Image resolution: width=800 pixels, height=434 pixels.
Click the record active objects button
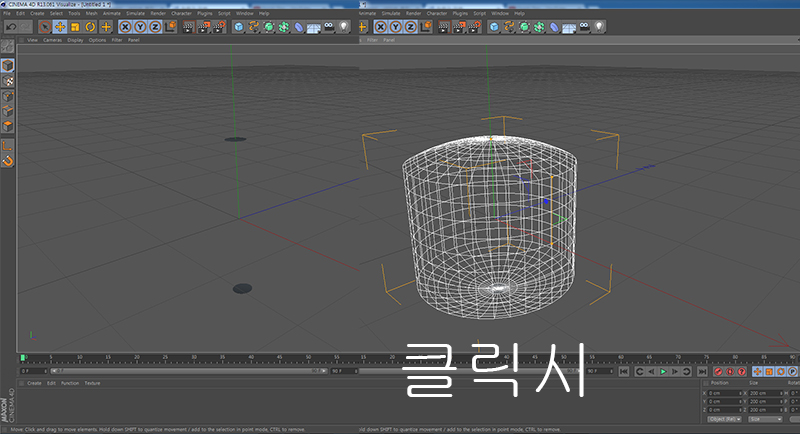718,372
